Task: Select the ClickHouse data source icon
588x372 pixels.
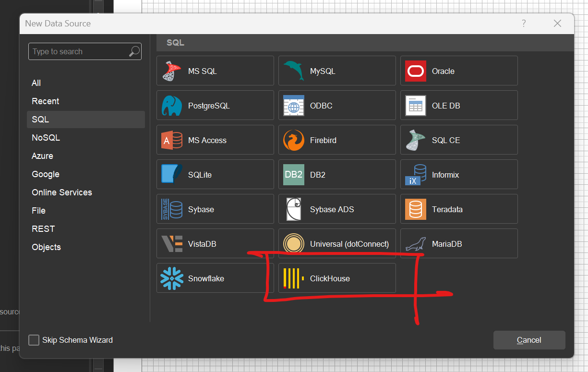Action: click(293, 277)
